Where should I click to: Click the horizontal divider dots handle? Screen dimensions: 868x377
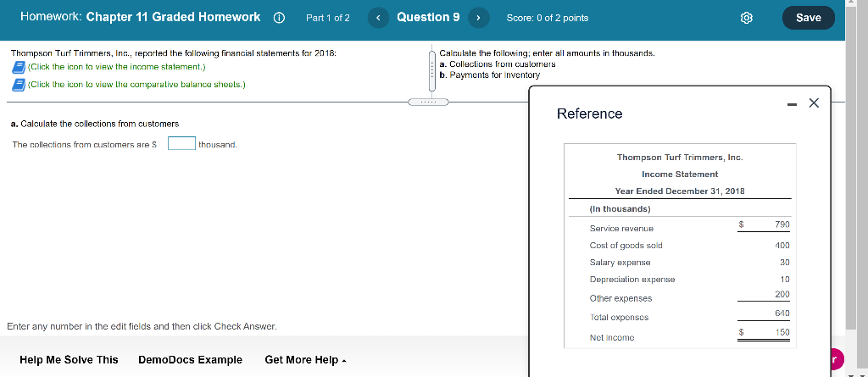428,102
